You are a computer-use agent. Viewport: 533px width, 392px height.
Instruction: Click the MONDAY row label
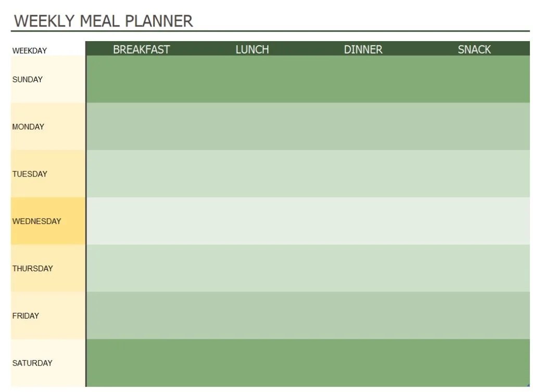point(28,127)
